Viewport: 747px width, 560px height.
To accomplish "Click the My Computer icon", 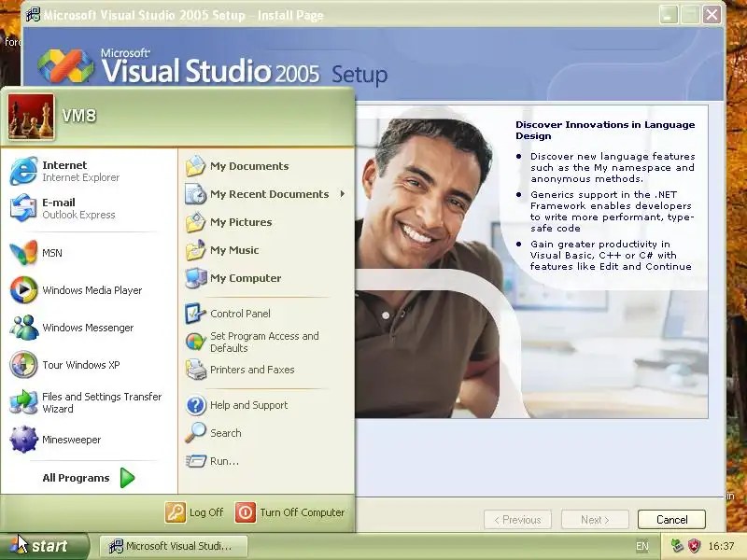I will (x=195, y=278).
